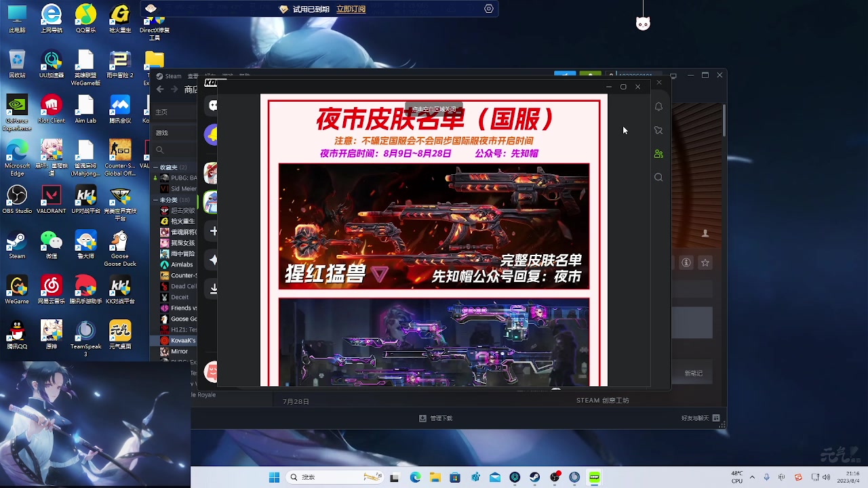Click the Steam library search field
Image resolution: width=868 pixels, height=488 pixels.
pos(175,150)
